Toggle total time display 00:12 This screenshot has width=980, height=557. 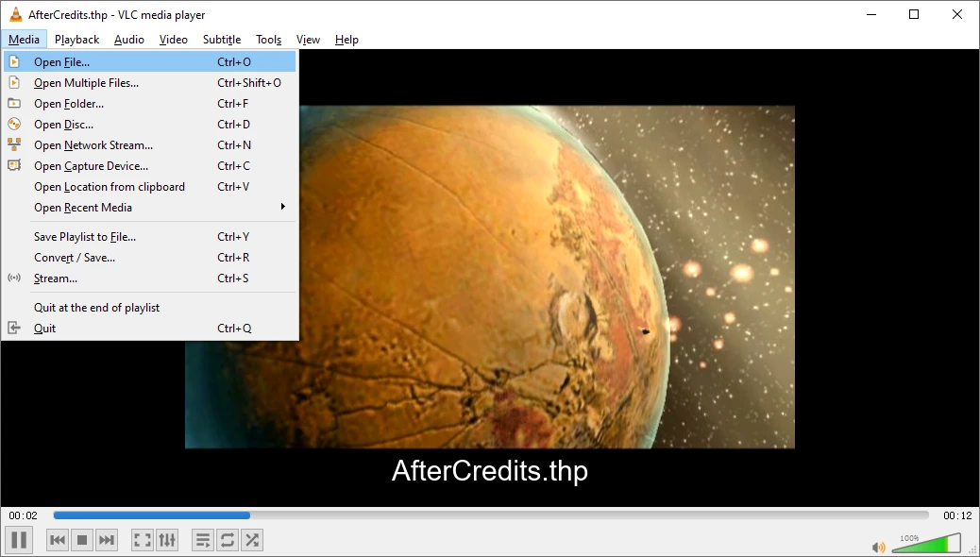coord(957,515)
